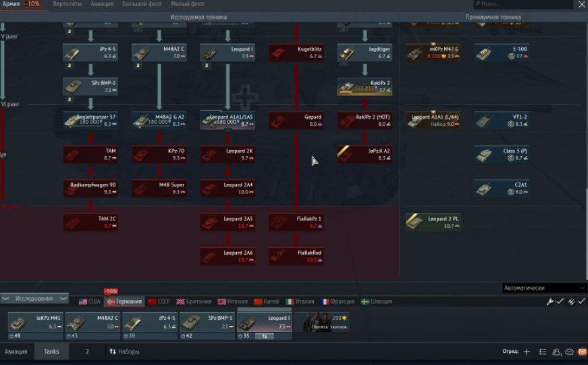
Task: Select the RakJPz 2 (HOT) vehicle
Action: [x=365, y=120]
